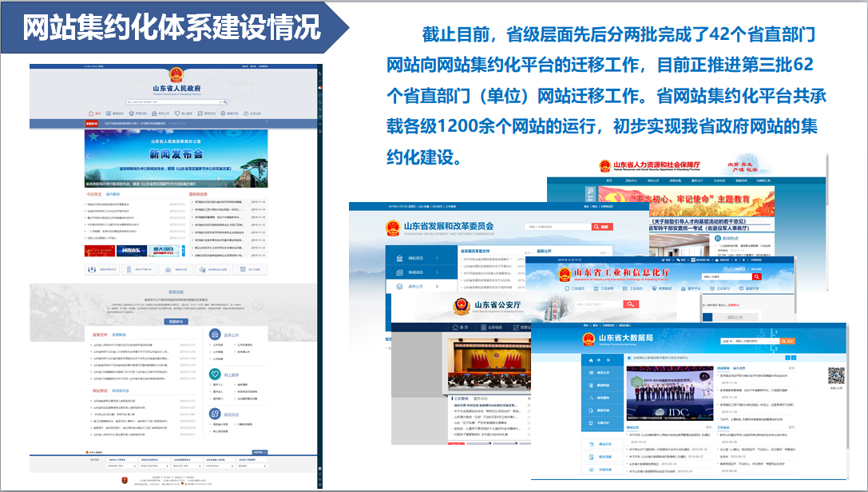This screenshot has width=868, height=492.
Task: Click the 网上服务 heart icon in government navigation
Action: pyautogui.click(x=177, y=113)
